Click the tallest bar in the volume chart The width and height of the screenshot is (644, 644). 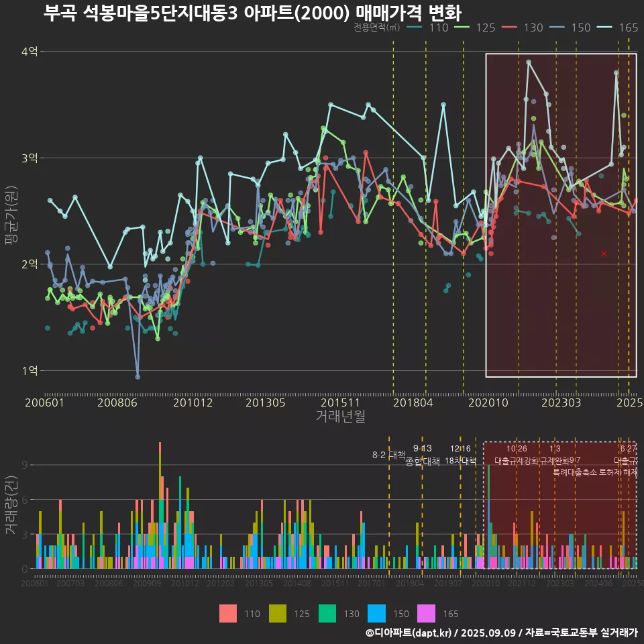pos(160,505)
